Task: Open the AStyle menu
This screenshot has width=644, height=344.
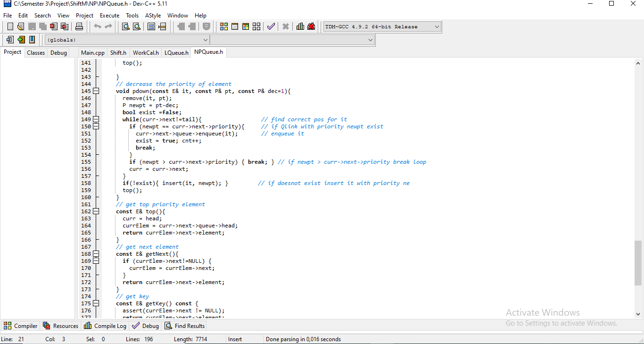Action: (x=153, y=16)
